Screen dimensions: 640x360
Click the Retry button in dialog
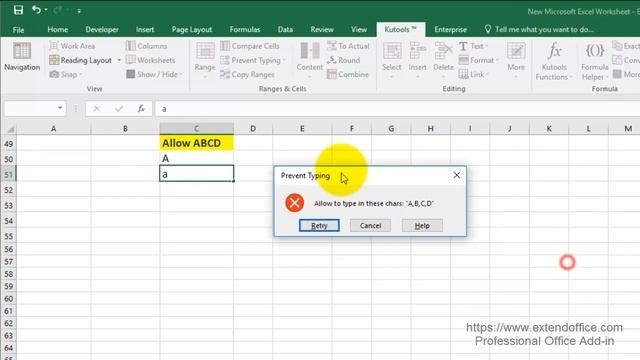[319, 225]
